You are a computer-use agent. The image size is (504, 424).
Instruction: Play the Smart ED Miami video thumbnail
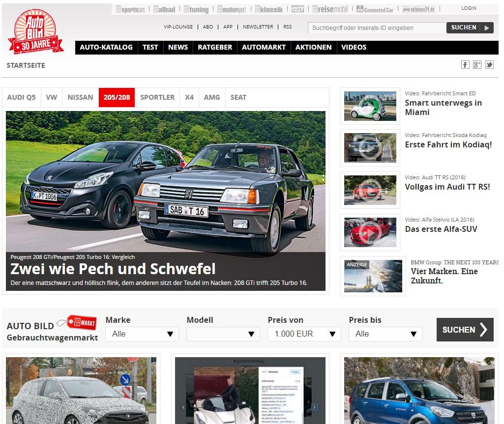click(x=370, y=106)
